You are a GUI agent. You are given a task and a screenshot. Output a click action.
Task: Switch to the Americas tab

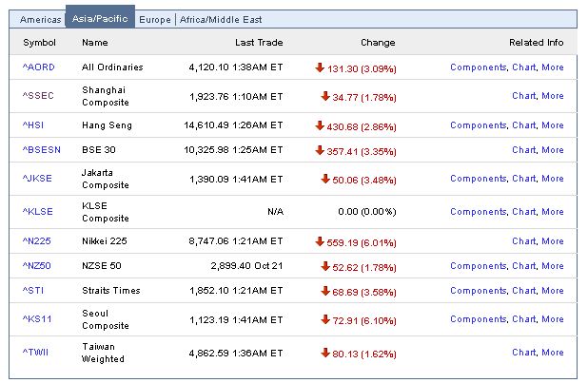pos(41,19)
